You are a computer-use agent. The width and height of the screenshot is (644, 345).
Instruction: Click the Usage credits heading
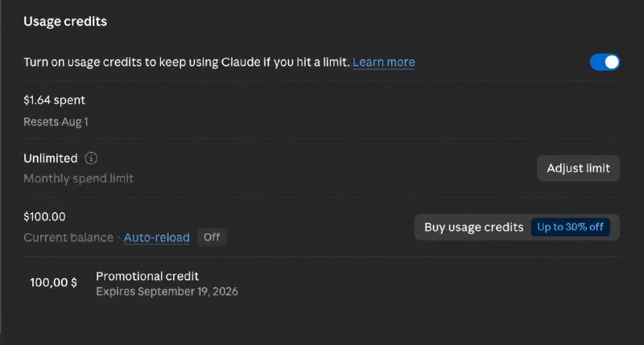65,22
